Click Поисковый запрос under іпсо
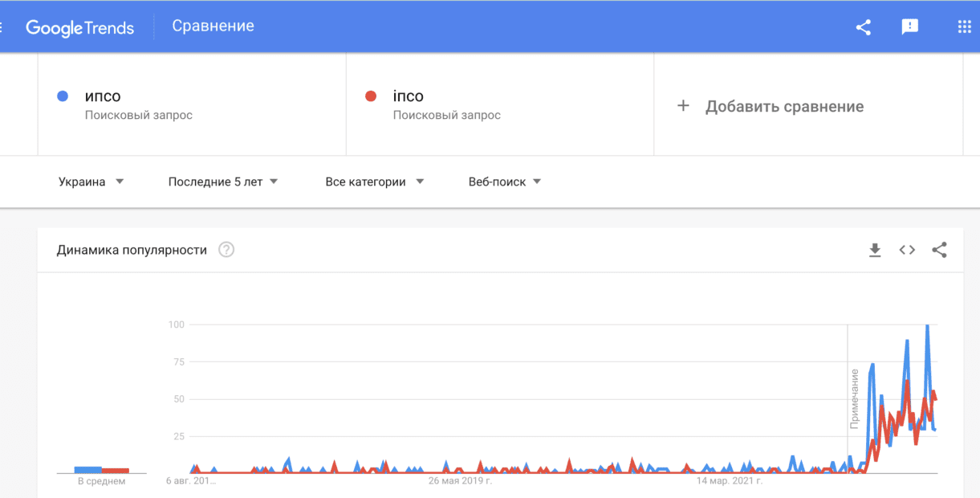 click(447, 115)
